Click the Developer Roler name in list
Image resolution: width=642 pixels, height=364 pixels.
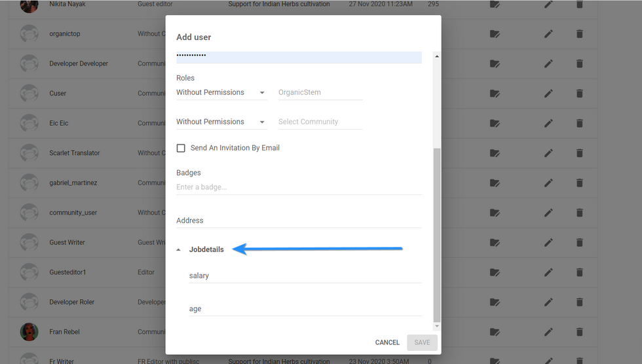[x=71, y=302]
